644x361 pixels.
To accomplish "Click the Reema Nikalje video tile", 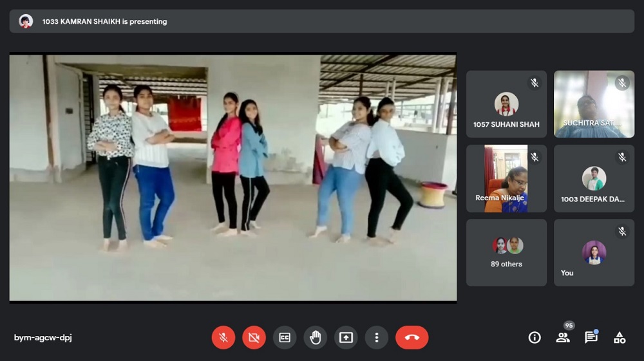I will point(506,179).
